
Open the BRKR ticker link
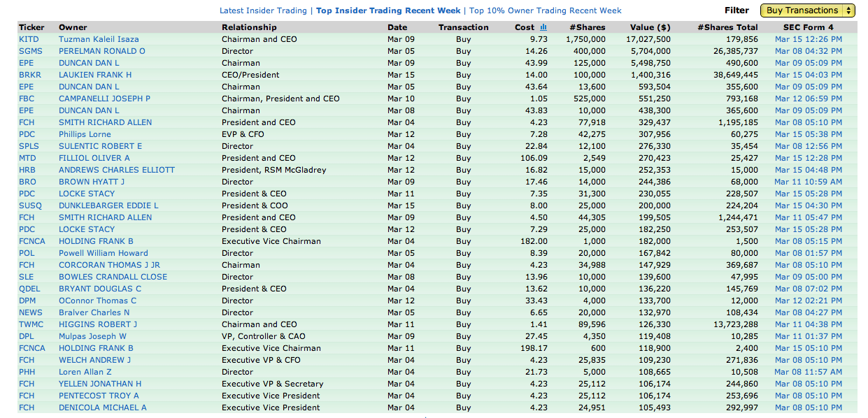(30, 75)
